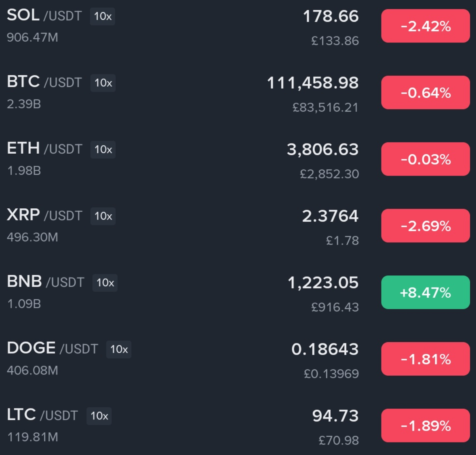Click the XRP price 2.3764
476x455 pixels.
tap(330, 216)
